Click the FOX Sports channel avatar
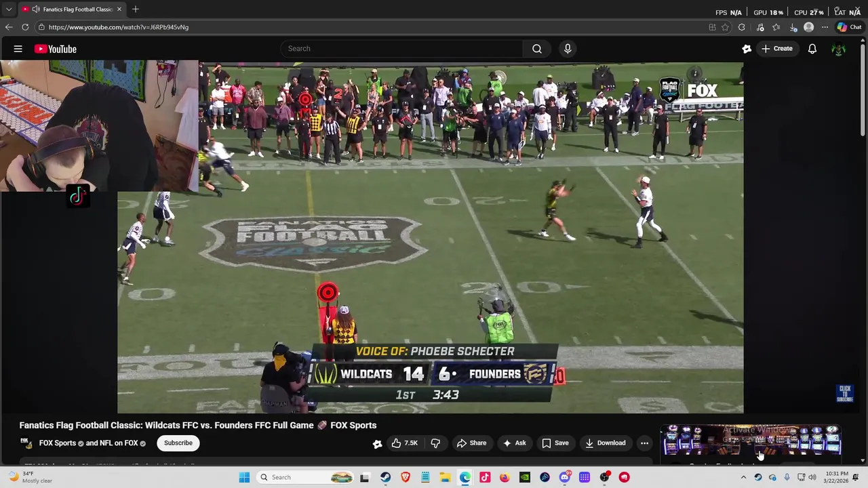Screen dimensions: 868x488 click(x=26, y=443)
